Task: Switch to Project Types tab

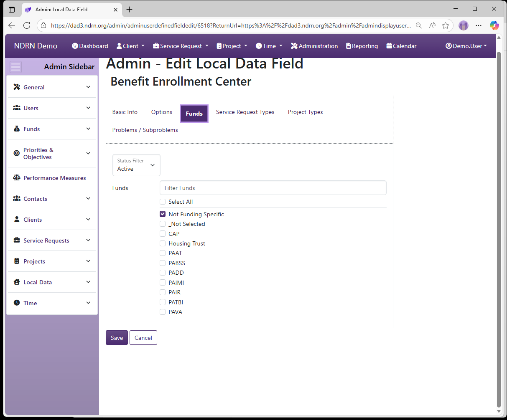Action: pos(306,112)
